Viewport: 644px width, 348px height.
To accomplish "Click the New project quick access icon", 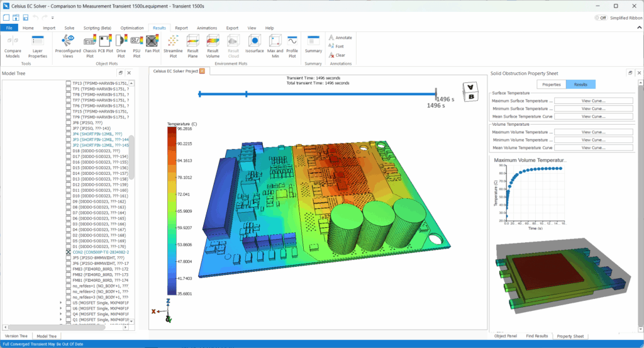I will tap(6, 17).
